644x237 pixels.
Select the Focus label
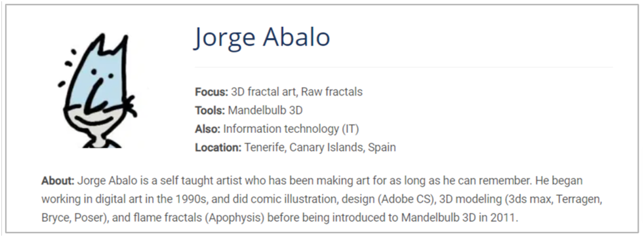click(212, 92)
